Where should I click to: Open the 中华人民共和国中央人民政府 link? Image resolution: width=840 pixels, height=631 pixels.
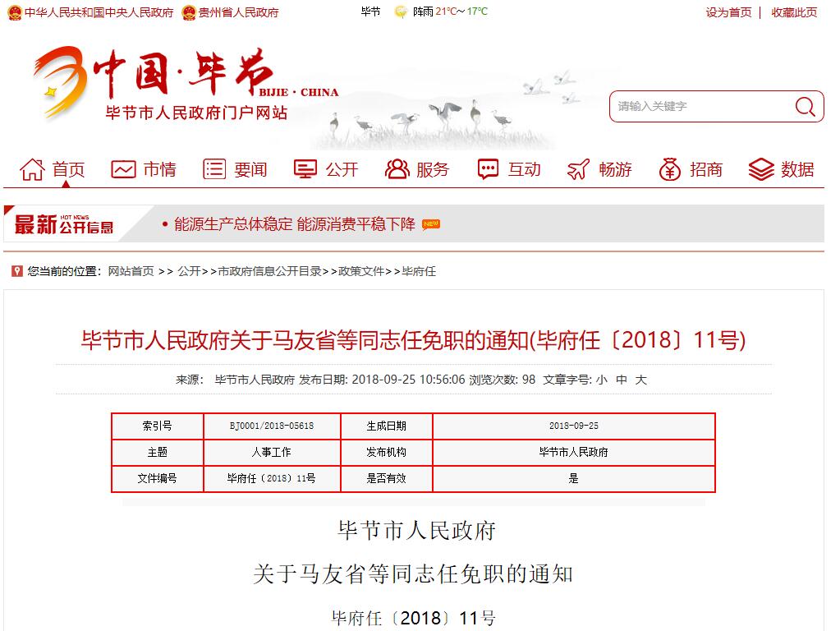98,12
